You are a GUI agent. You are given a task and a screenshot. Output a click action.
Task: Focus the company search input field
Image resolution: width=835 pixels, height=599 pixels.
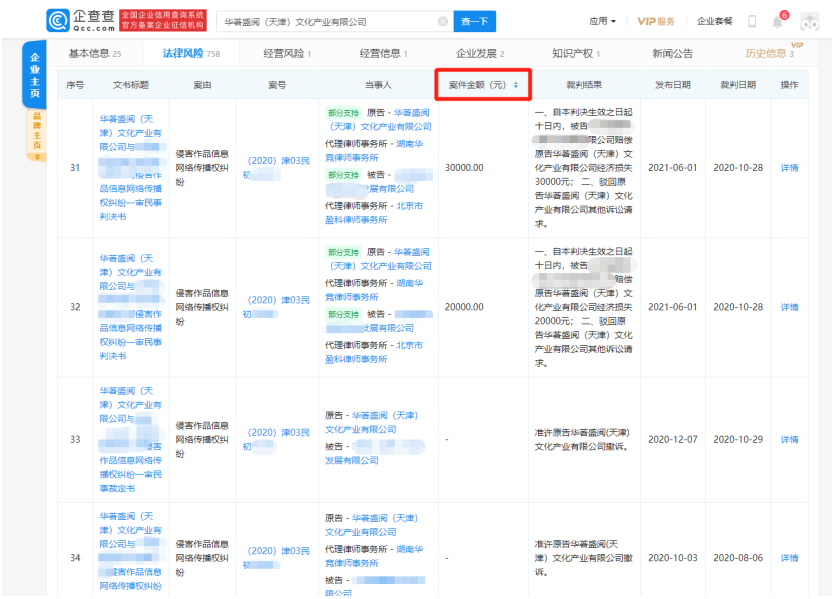click(x=334, y=21)
